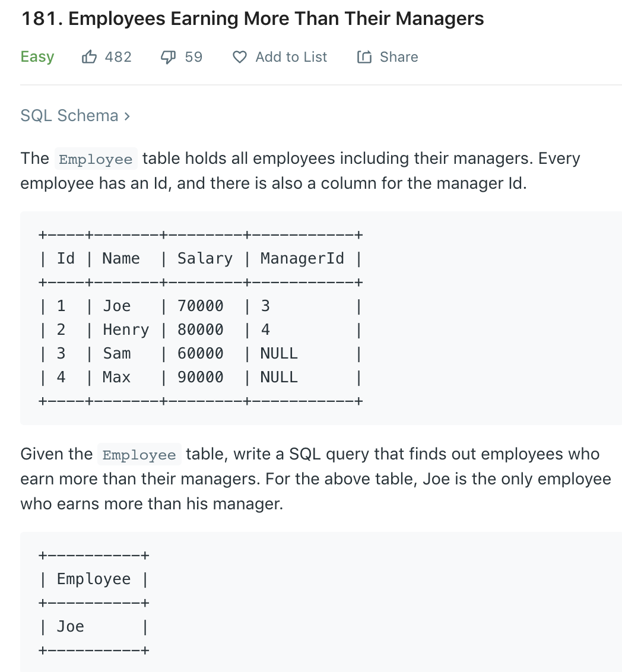The height and width of the screenshot is (672, 622).
Task: Expand the SQL Schema chevron arrow
Action: (127, 116)
